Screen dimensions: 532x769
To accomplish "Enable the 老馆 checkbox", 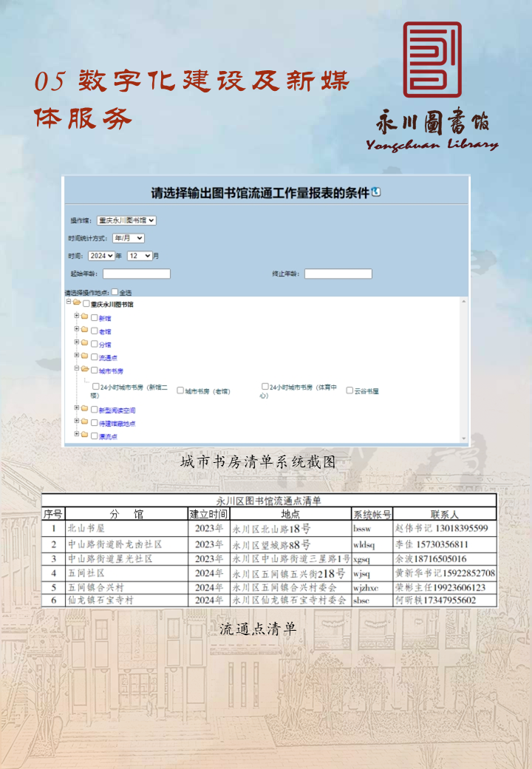I will point(94,331).
